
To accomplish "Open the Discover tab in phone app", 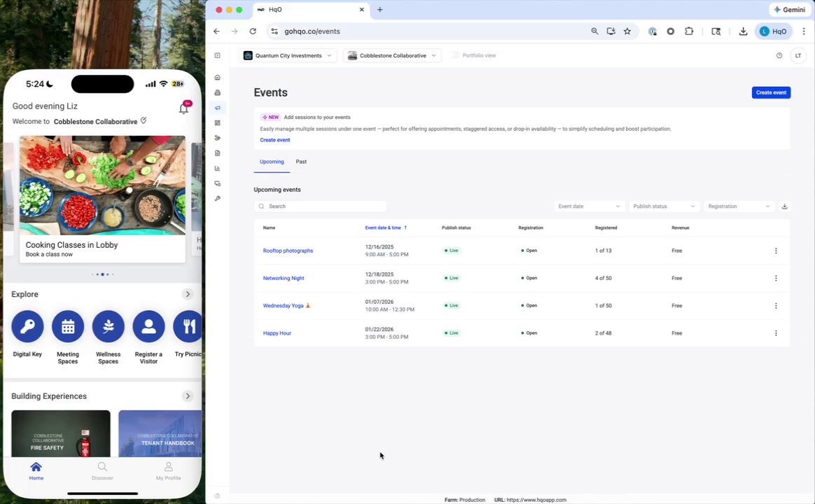I will click(102, 470).
